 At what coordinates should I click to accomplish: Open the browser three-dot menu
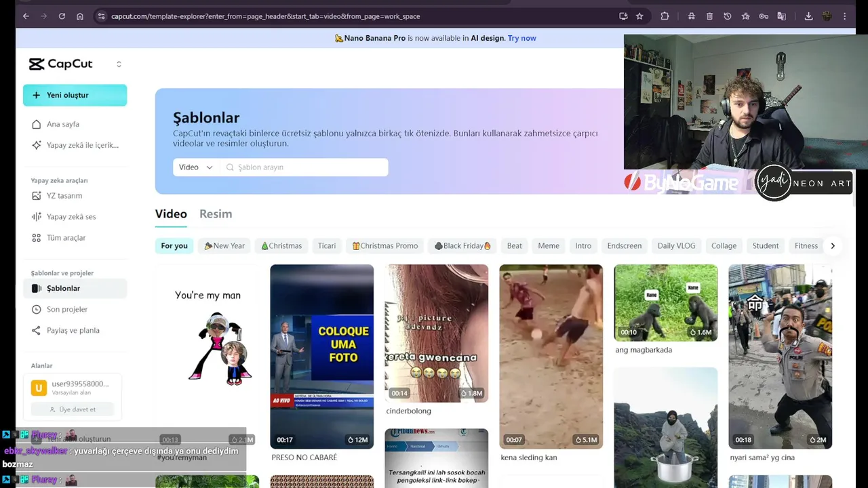[845, 16]
